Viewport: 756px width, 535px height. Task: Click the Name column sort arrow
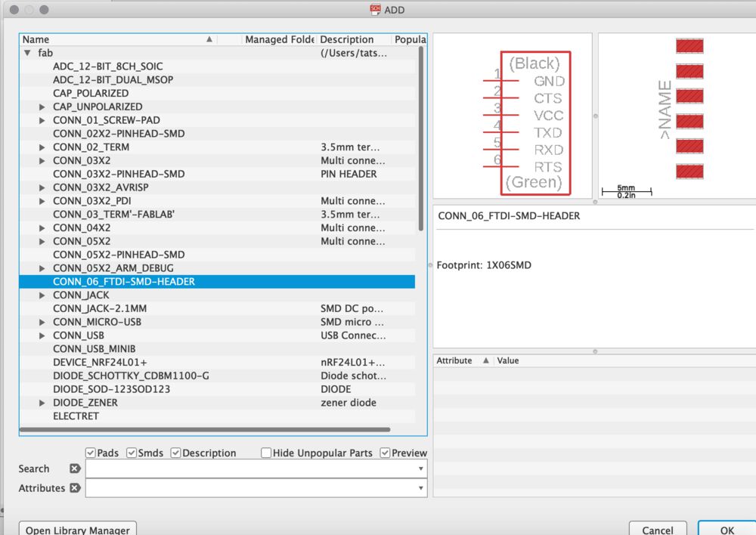coord(209,39)
